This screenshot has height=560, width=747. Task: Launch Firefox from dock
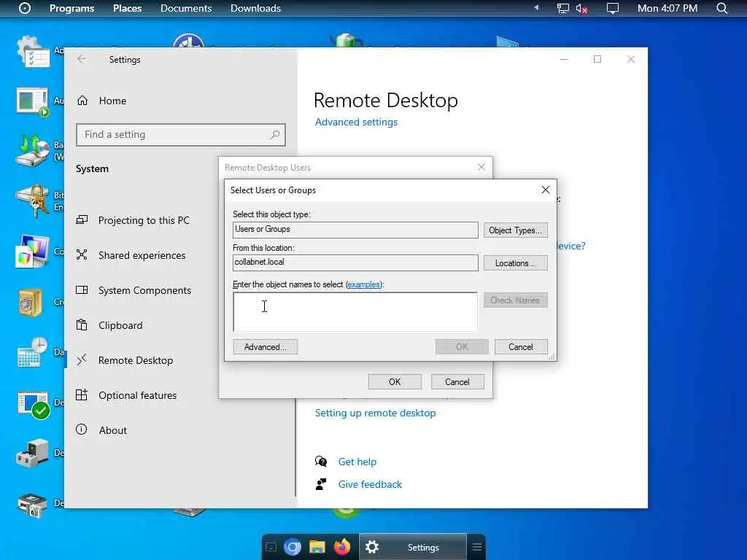tap(341, 547)
